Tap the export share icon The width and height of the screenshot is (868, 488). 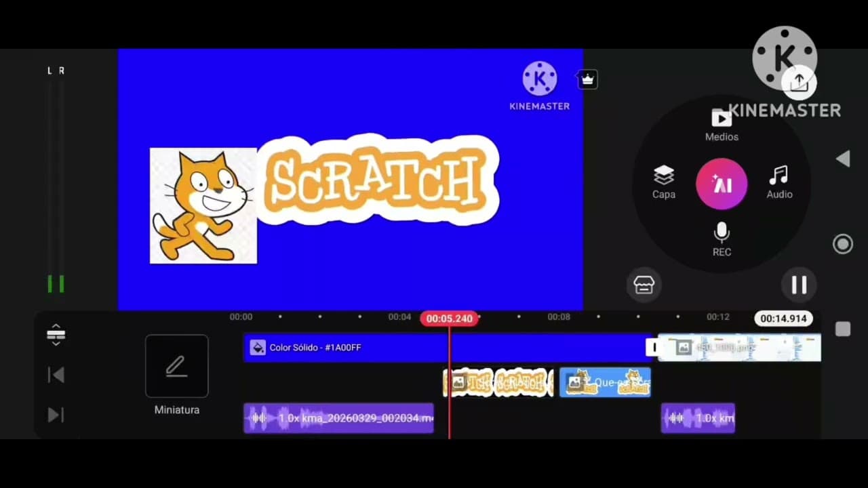(800, 82)
